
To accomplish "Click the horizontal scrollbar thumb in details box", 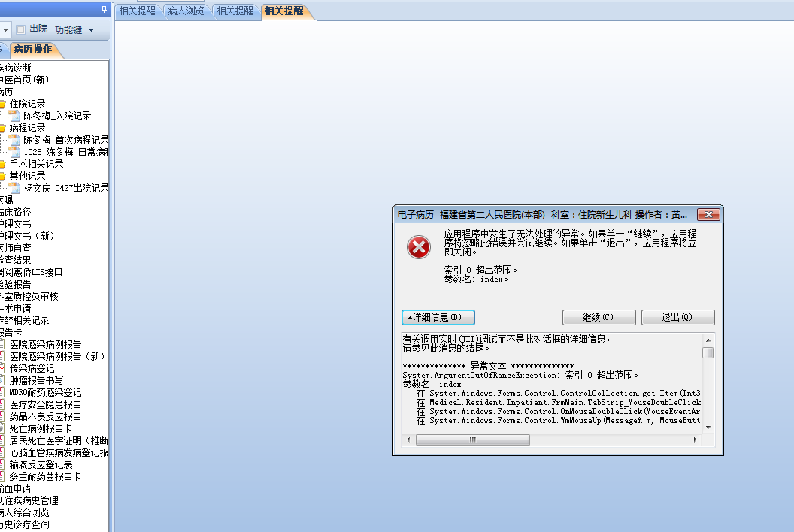I will click(x=473, y=440).
